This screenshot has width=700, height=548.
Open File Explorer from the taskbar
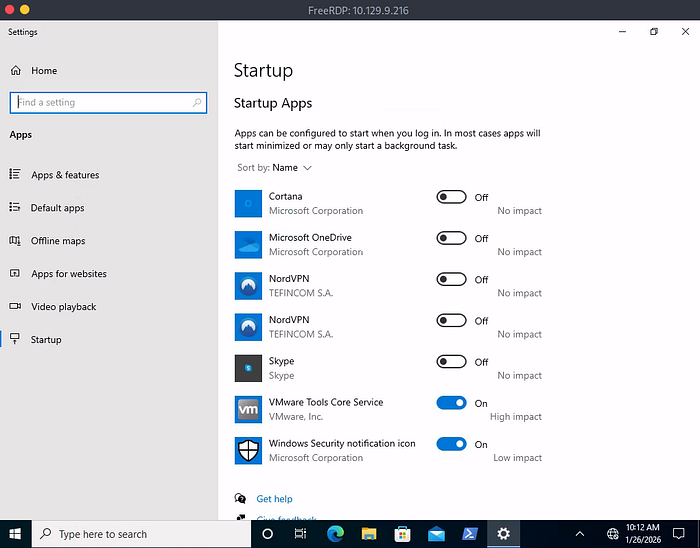point(369,534)
